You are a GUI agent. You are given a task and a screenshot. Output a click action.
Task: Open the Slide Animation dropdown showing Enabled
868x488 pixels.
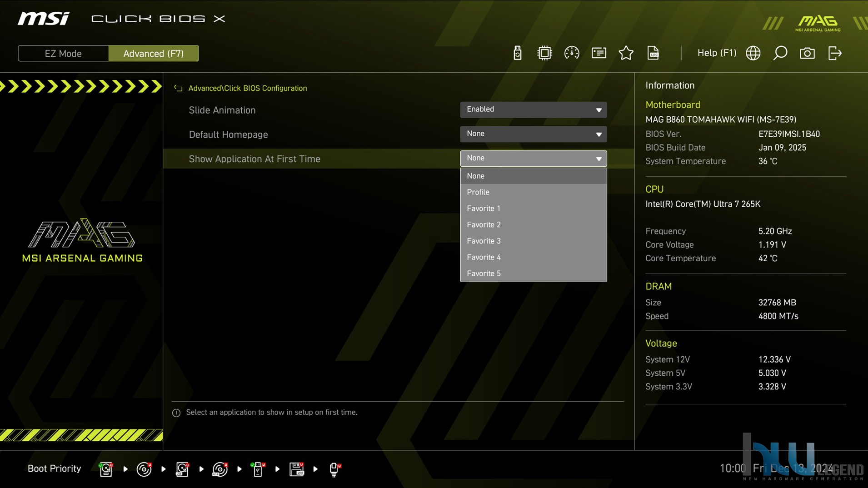pyautogui.click(x=534, y=110)
